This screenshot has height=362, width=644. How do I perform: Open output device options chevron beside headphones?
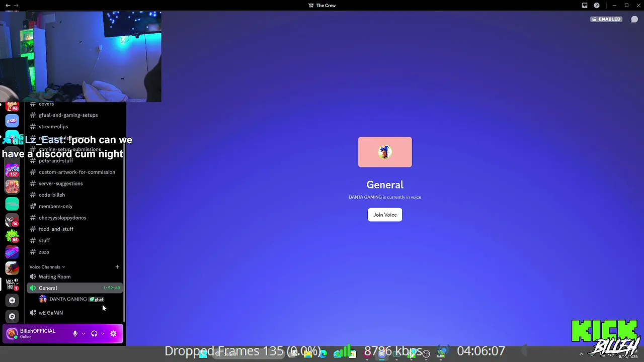(103, 333)
